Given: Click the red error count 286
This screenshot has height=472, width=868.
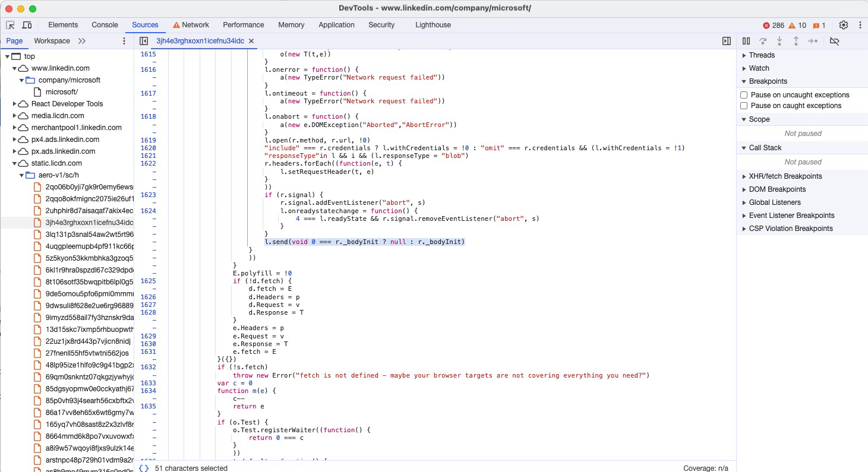Looking at the screenshot, I should [x=774, y=26].
